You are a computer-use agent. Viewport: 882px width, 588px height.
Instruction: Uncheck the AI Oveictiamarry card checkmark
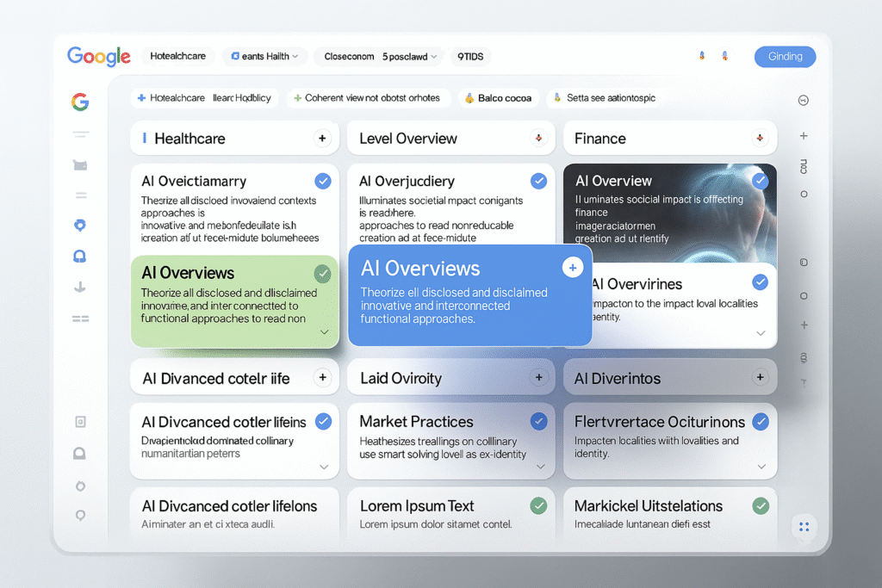(322, 181)
